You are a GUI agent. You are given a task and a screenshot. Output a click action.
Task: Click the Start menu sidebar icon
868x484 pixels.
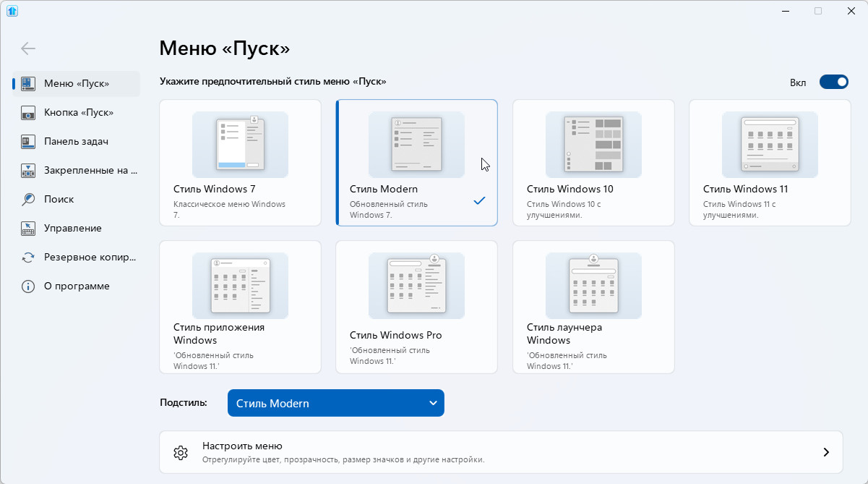(28, 83)
